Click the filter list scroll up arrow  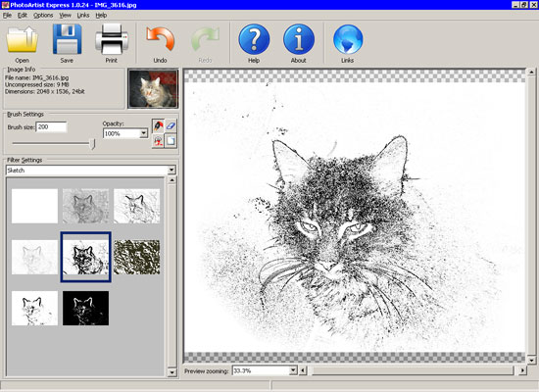click(171, 180)
